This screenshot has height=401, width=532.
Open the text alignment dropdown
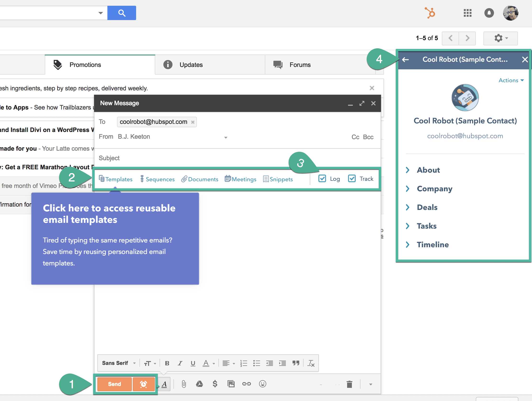click(x=228, y=363)
